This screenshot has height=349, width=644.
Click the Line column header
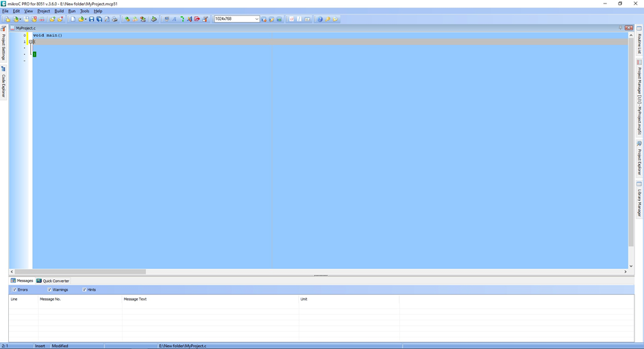pos(24,299)
